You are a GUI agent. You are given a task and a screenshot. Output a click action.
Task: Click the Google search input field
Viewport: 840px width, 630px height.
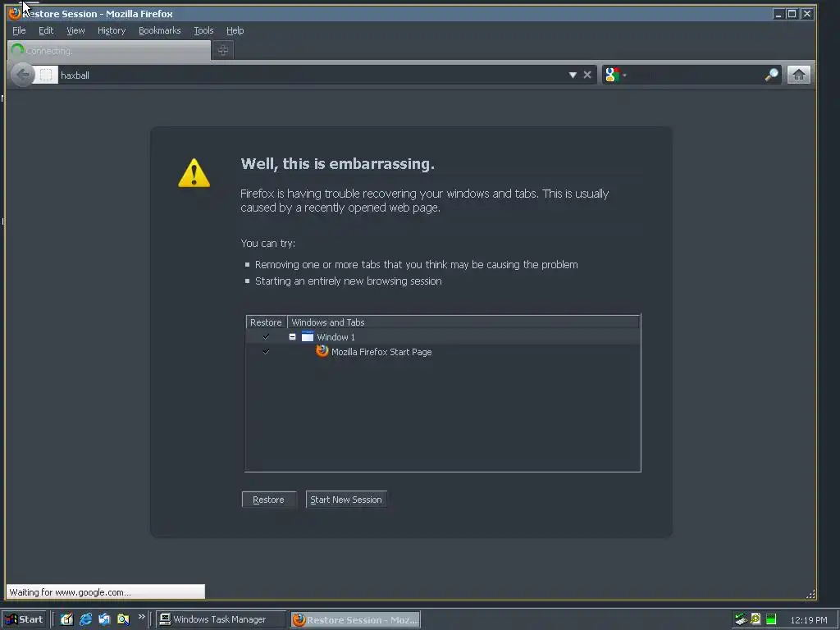pos(696,75)
